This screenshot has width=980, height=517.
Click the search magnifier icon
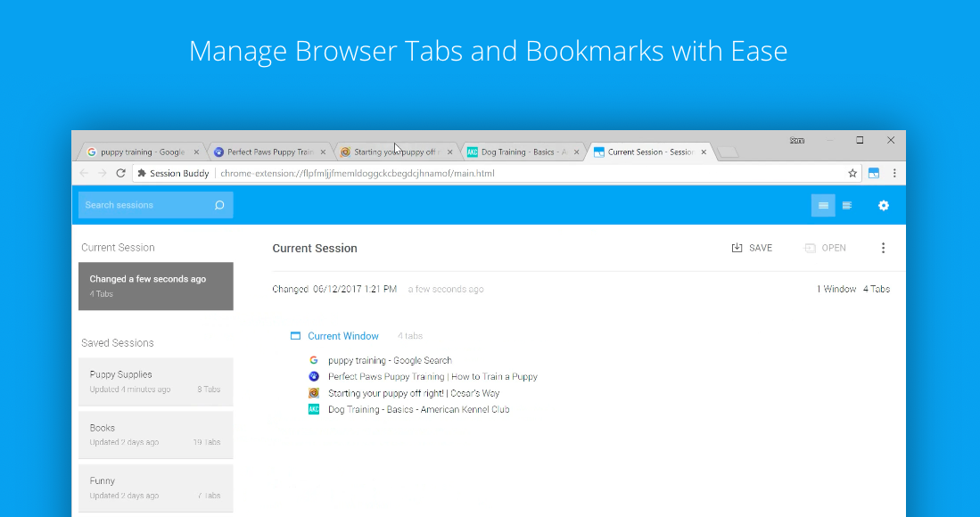(x=219, y=206)
